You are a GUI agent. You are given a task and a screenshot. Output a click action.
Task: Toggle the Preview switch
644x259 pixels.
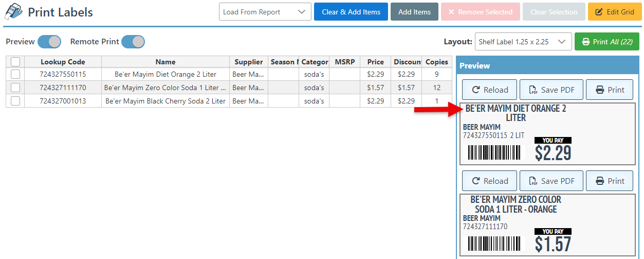[49, 42]
